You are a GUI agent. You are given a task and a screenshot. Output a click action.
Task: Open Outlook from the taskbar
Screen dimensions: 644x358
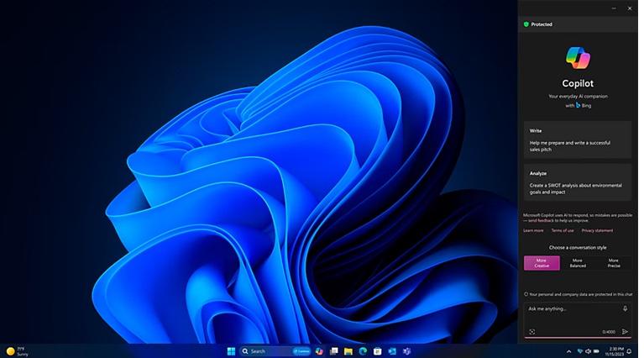point(392,351)
